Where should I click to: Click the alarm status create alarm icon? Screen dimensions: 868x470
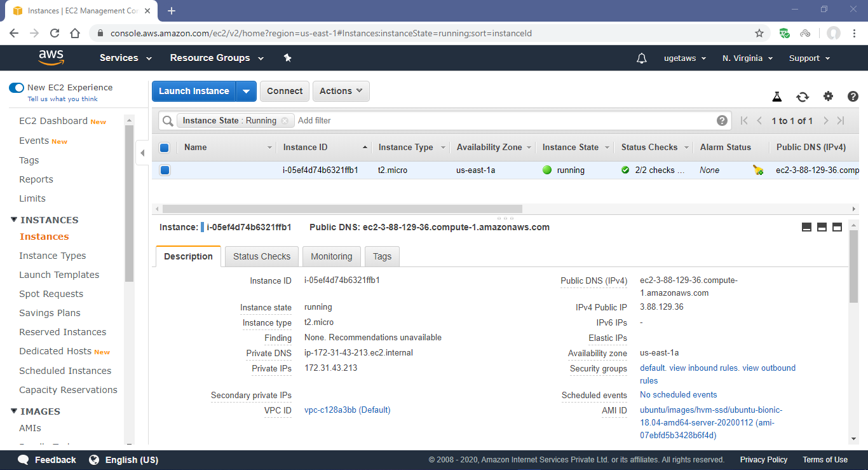tap(757, 170)
